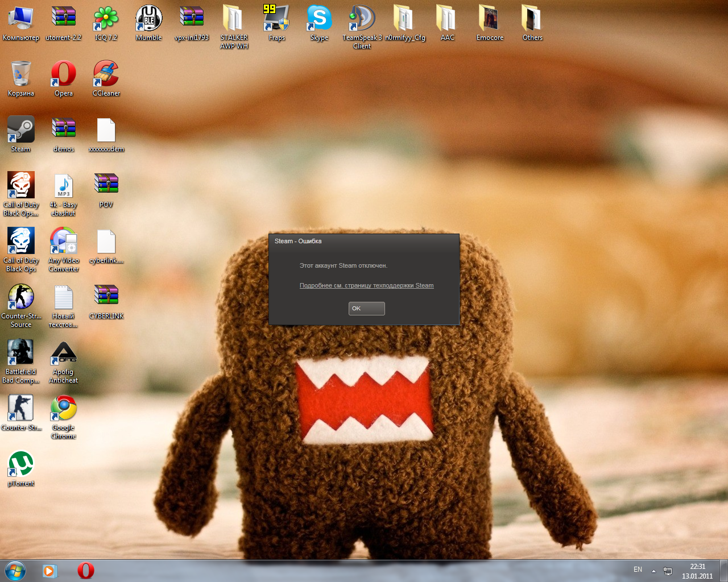728x582 pixels.
Task: Select the Opera desktop shortcut
Action: pyautogui.click(x=64, y=79)
